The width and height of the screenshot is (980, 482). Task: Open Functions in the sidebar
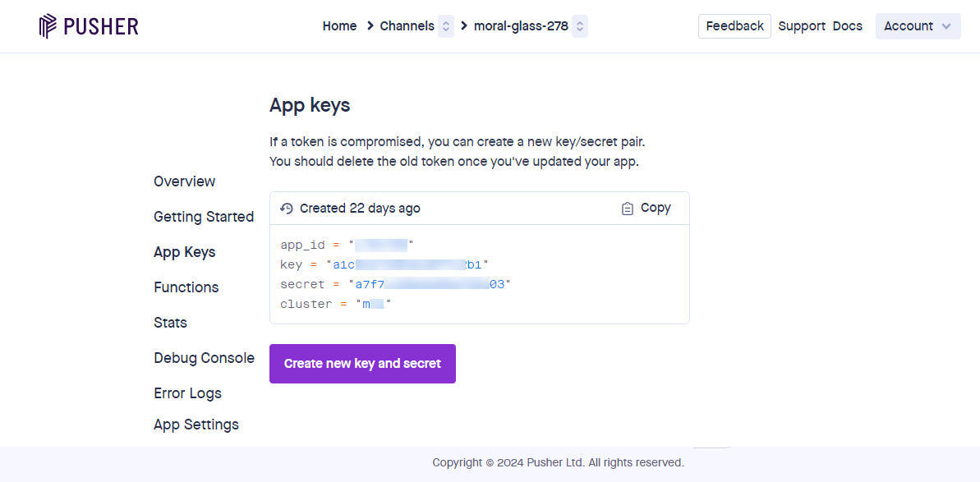click(186, 287)
